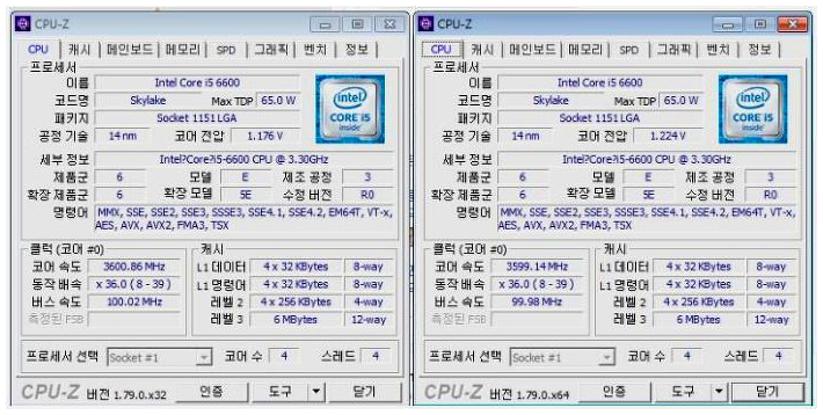Go to the 벤치 tab in the right window

tap(718, 50)
